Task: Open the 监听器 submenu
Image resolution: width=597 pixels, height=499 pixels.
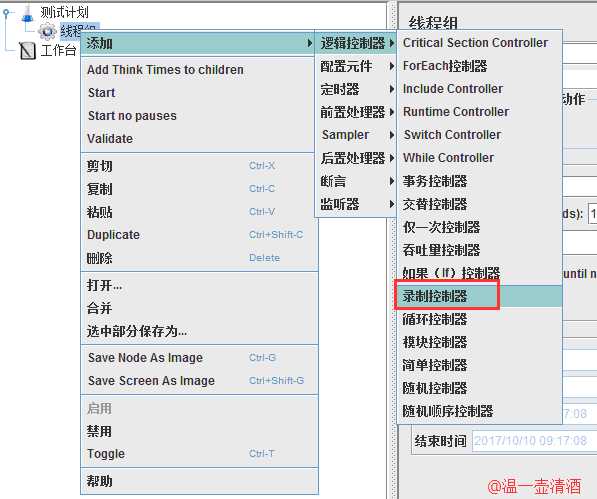Action: pyautogui.click(x=356, y=204)
